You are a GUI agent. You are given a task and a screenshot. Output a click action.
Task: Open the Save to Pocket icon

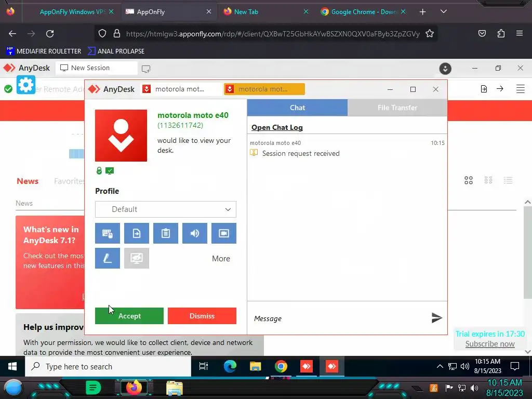click(482, 33)
